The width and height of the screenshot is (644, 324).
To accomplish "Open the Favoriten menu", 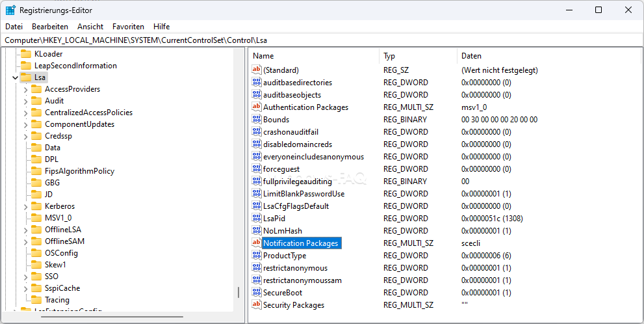I will pos(128,27).
